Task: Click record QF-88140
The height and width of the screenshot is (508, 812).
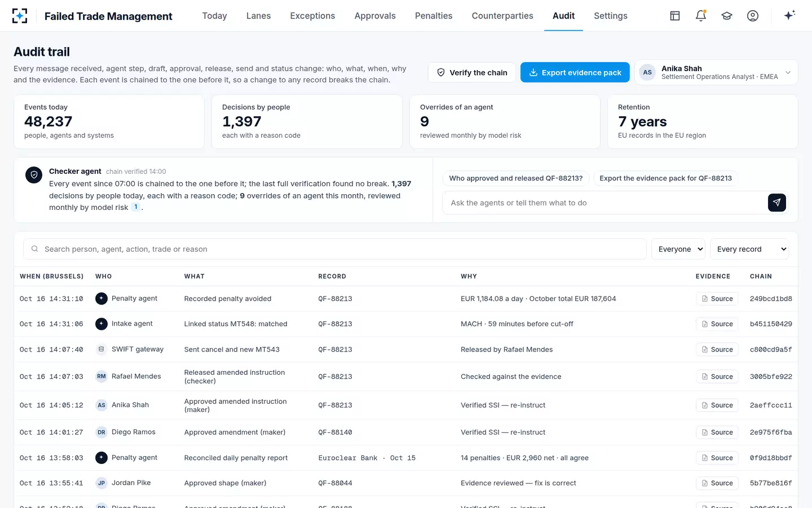Action: pos(335,432)
